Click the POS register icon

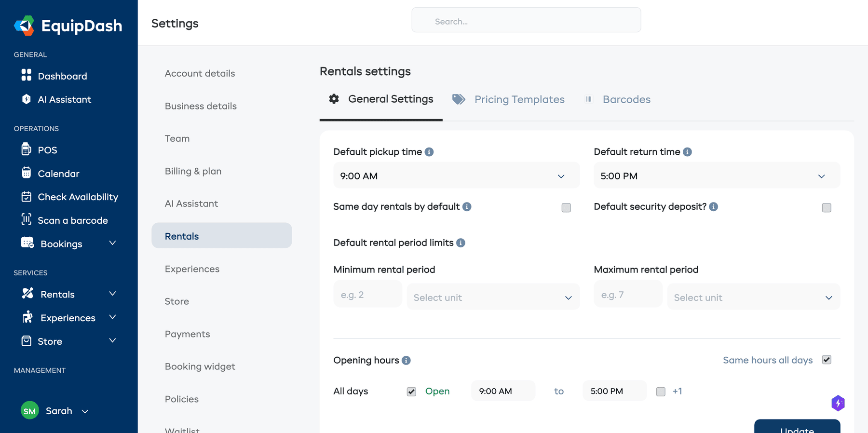[x=27, y=149]
